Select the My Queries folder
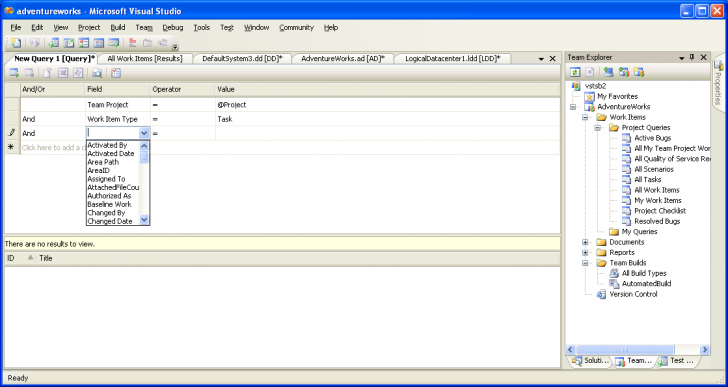This screenshot has width=728, height=387. coord(640,232)
